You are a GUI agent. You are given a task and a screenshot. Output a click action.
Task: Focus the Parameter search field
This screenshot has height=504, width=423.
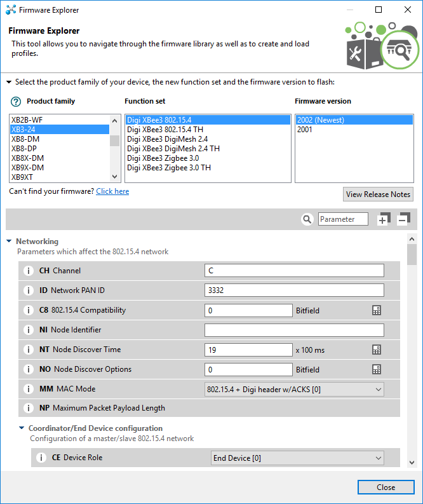click(343, 219)
